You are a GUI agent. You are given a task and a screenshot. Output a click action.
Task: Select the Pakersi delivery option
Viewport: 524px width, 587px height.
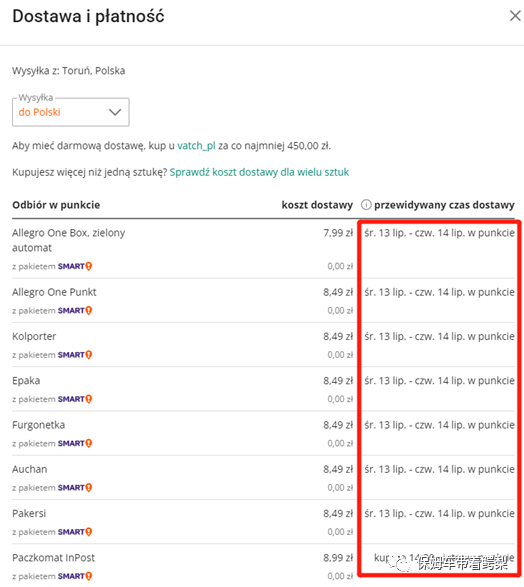pyautogui.click(x=263, y=521)
